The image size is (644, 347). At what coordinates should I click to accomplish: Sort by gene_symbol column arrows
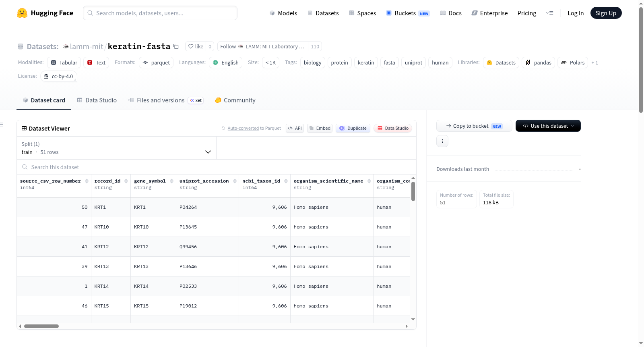click(x=171, y=181)
